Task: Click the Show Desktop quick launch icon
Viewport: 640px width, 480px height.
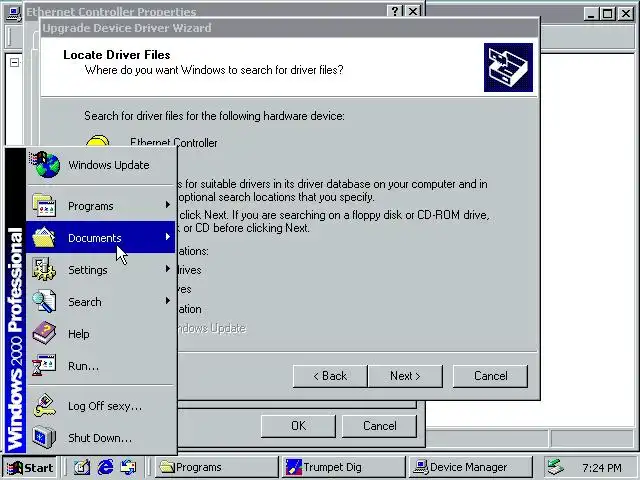Action: coord(82,467)
